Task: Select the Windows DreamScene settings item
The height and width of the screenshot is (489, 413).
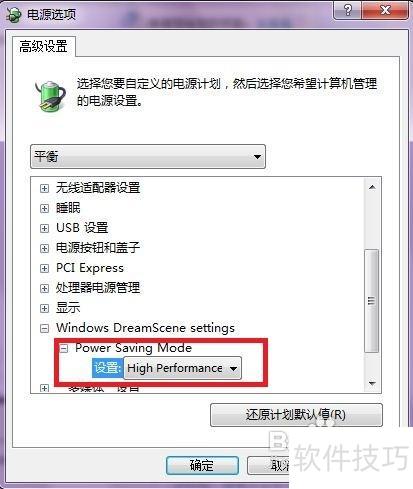Action: pyautogui.click(x=145, y=328)
